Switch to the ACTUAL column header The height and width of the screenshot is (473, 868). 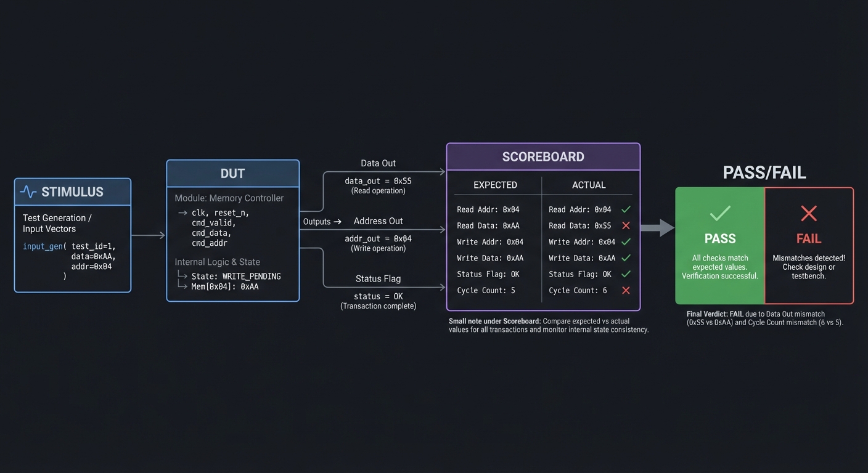tap(589, 185)
